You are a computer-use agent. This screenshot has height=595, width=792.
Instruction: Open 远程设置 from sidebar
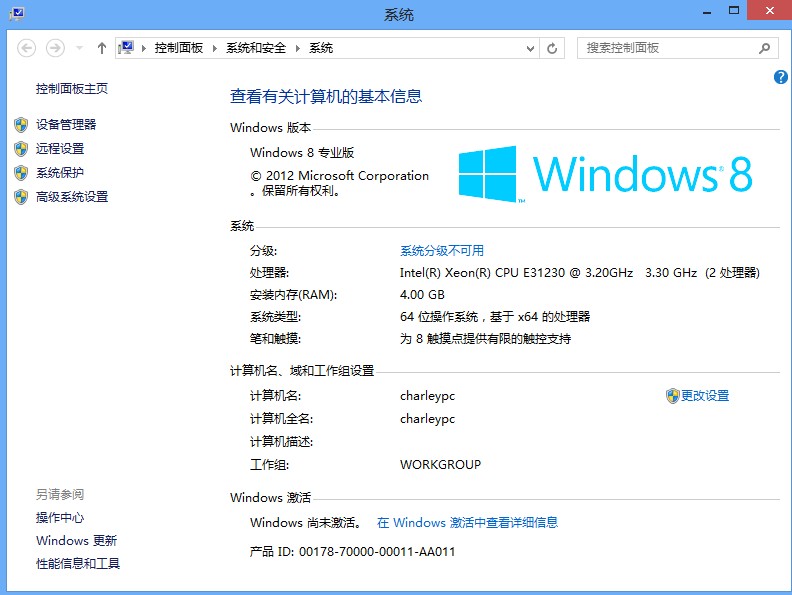point(60,148)
